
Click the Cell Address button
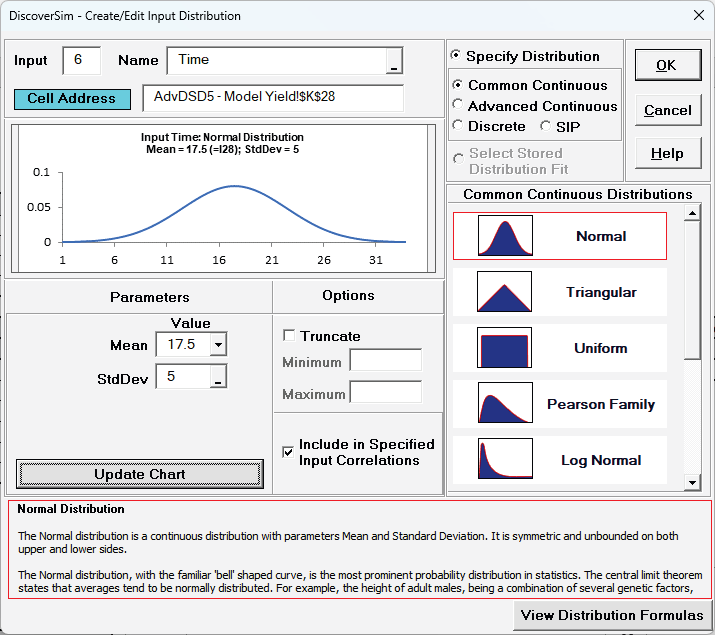(x=72, y=99)
